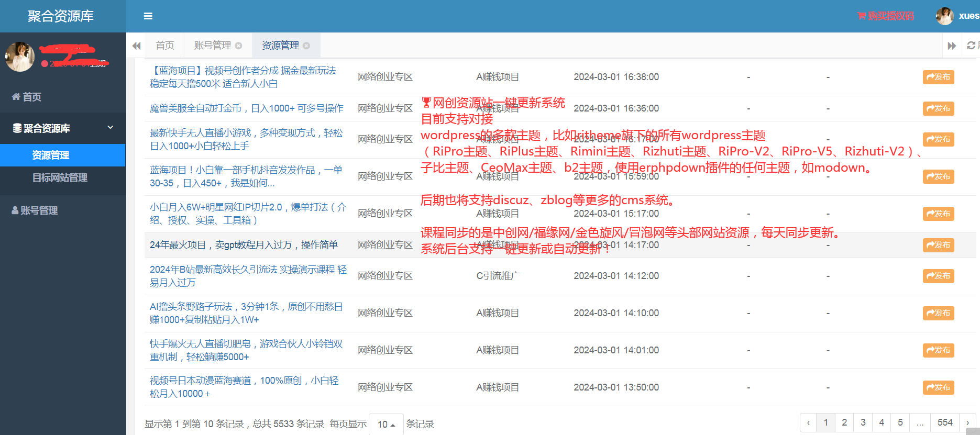Image resolution: width=980 pixels, height=435 pixels.
Task: Open the 首页 tab
Action: pos(165,46)
